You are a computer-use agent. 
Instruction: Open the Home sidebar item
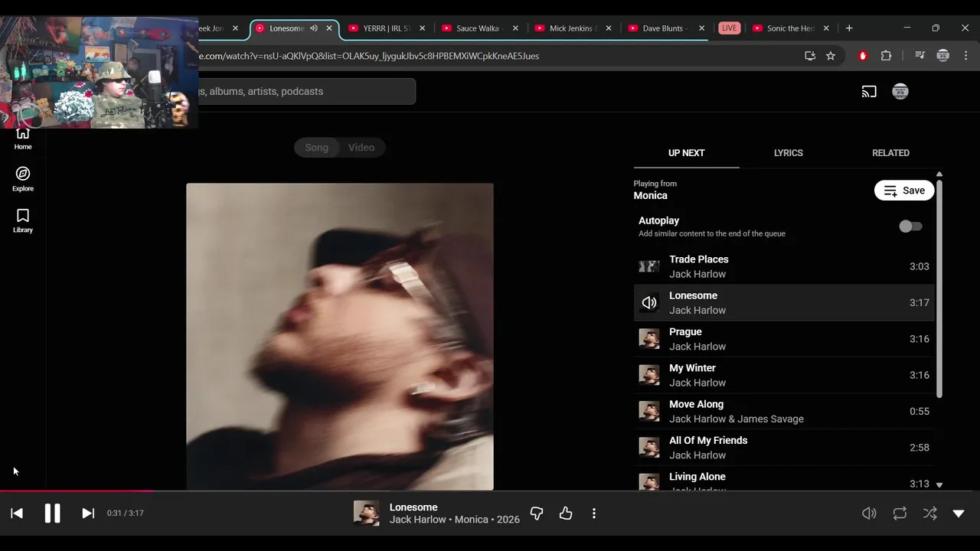[23, 139]
